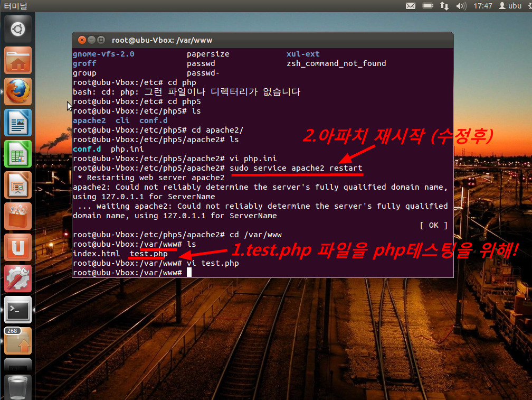Open the sound volume indicator menu
The image size is (532, 400).
[461, 6]
